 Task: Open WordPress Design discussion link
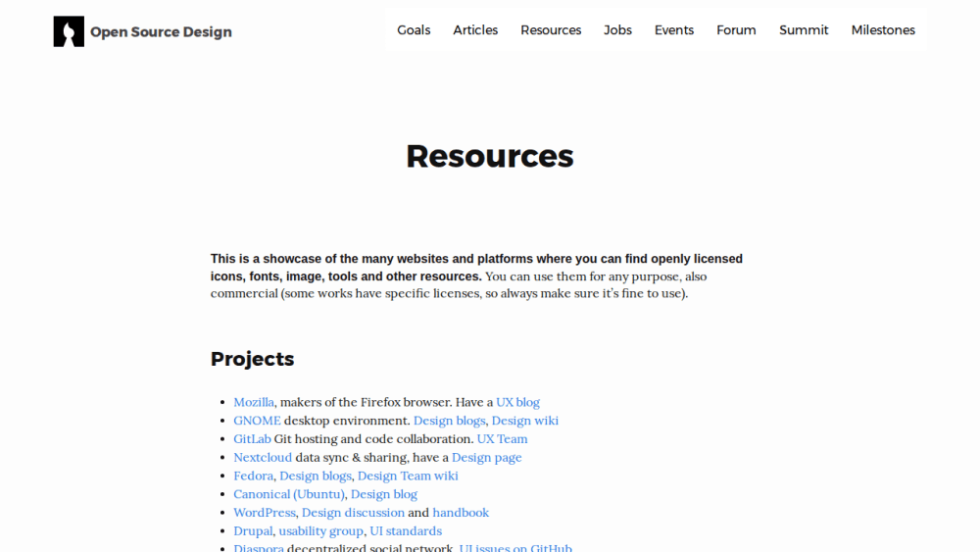coord(353,513)
